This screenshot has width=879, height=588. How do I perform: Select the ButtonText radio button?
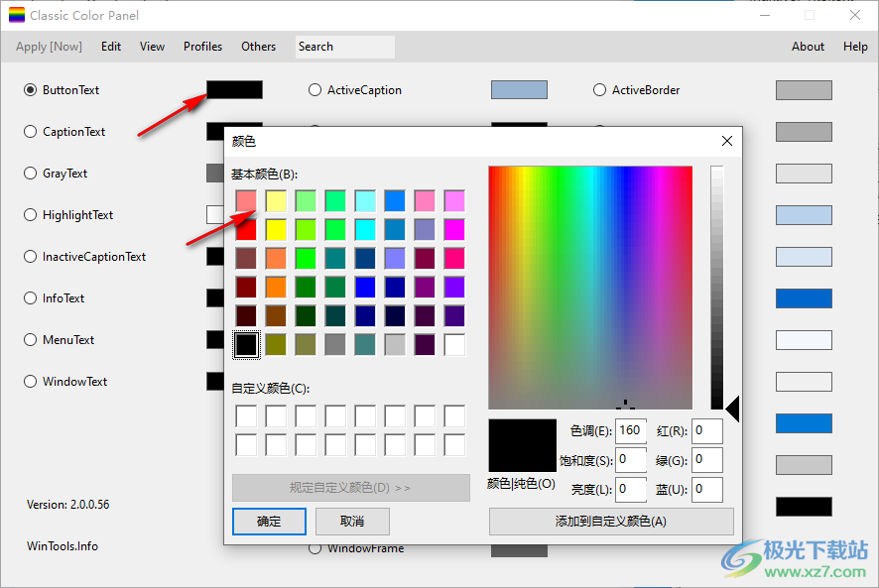(31, 89)
